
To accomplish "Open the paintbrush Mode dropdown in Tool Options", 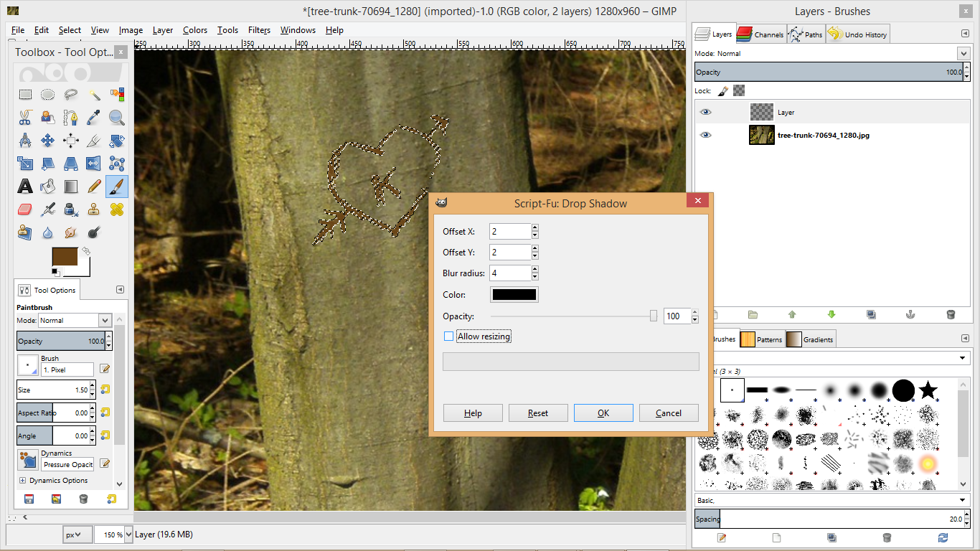I will [75, 320].
